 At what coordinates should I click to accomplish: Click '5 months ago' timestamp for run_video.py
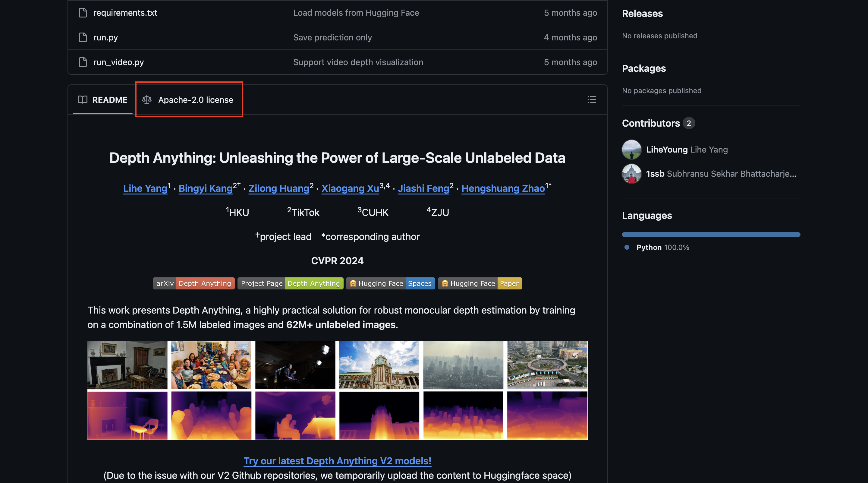pos(570,62)
